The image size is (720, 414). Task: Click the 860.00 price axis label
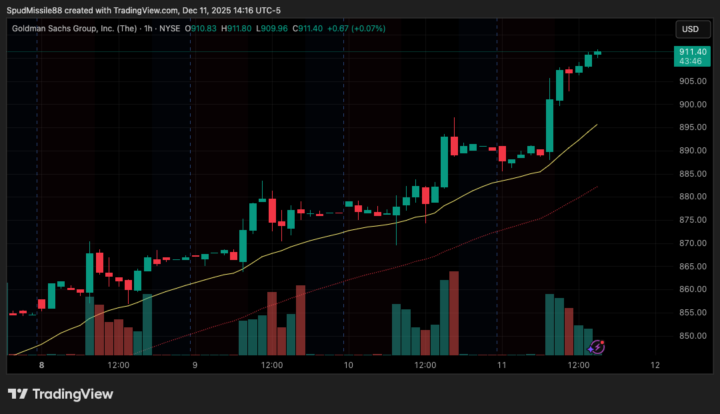[693, 289]
